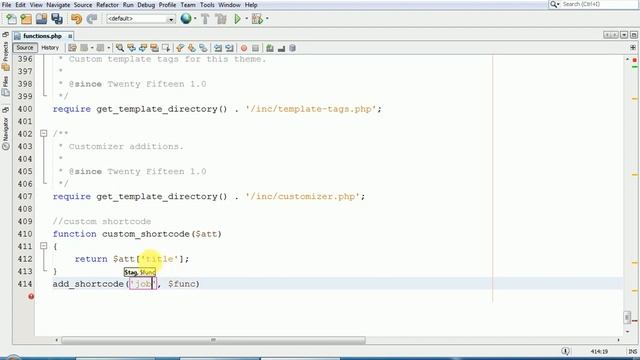Image resolution: width=640 pixels, height=360 pixels.
Task: Click the Find Previous Occurrence icon
Action: (x=131, y=48)
